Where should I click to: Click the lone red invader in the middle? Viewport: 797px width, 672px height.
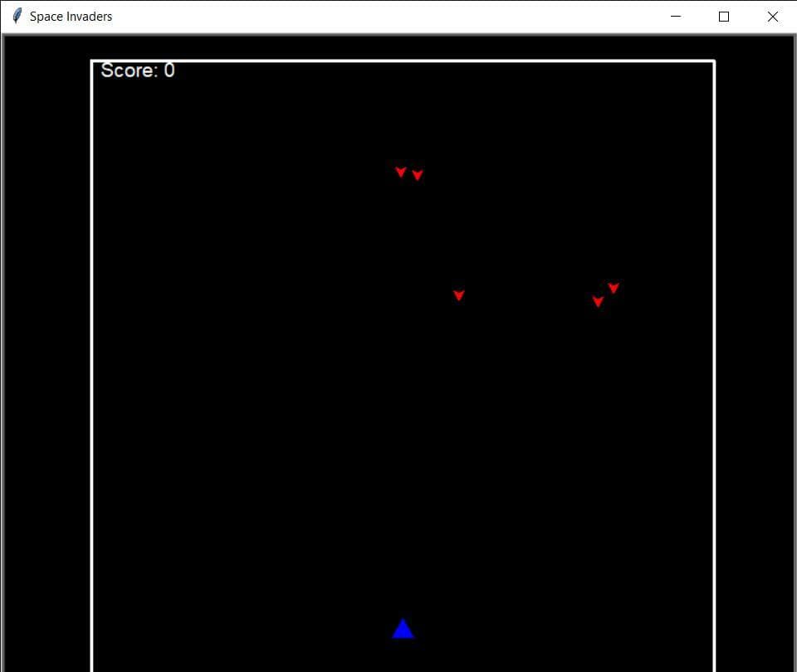458,295
